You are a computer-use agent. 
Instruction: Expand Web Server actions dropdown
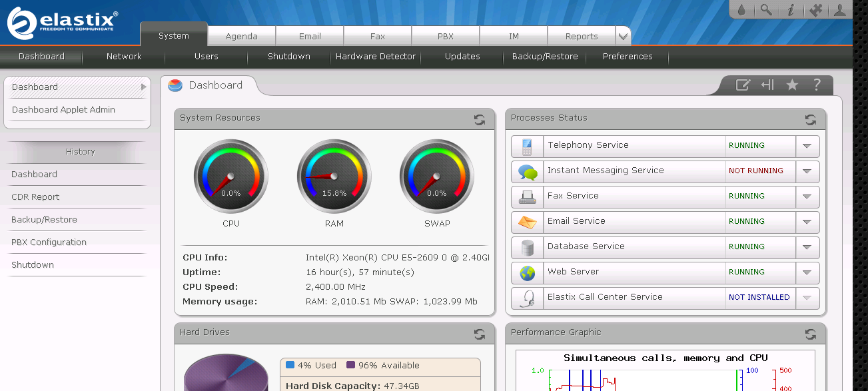point(807,272)
